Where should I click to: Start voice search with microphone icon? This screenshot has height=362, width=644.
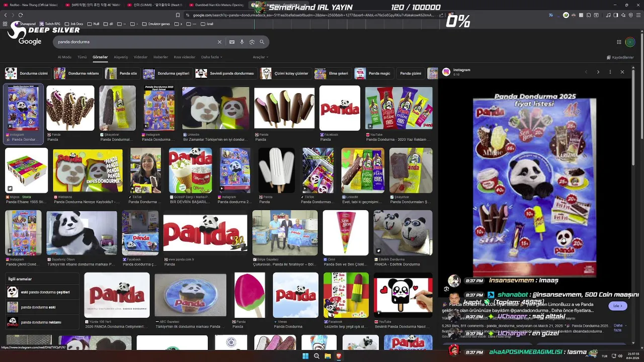pos(242,42)
